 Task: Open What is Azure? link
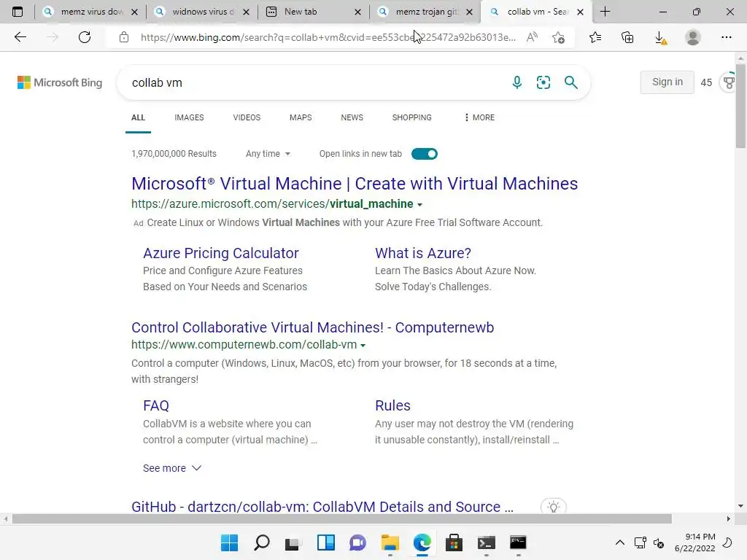pyautogui.click(x=423, y=253)
